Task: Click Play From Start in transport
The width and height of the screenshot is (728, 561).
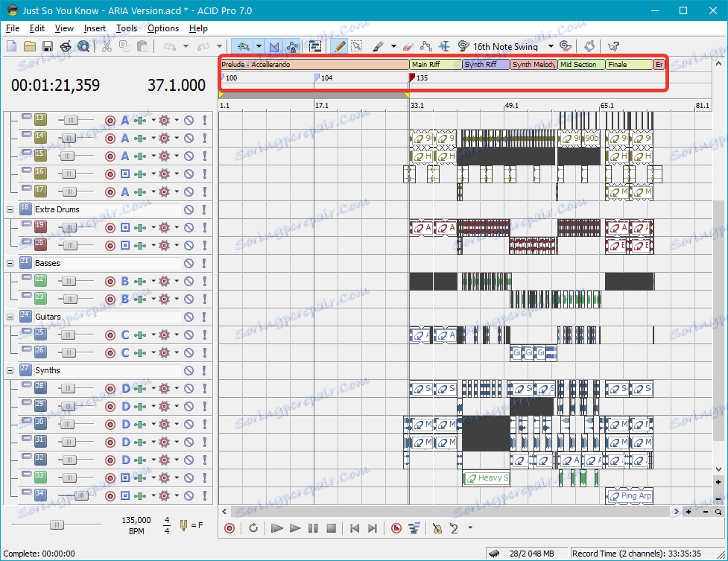Action: pyautogui.click(x=276, y=528)
